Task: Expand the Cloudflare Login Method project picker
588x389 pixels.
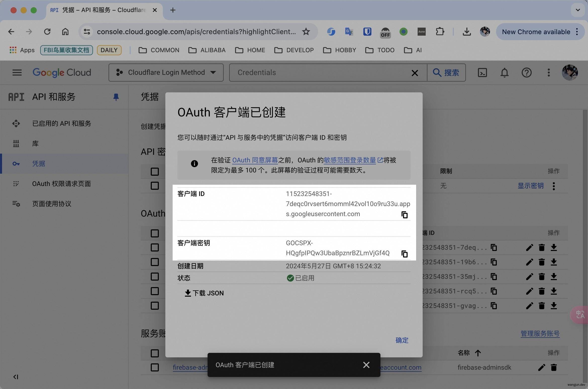Action: tap(166, 73)
